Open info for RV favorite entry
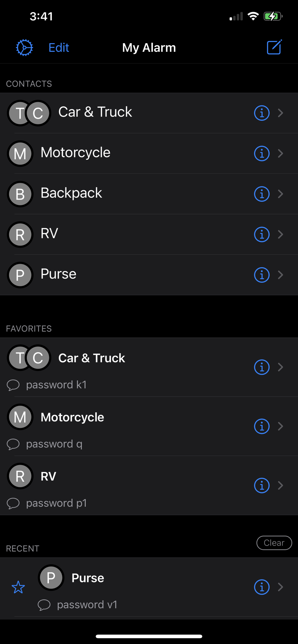 coord(262,485)
